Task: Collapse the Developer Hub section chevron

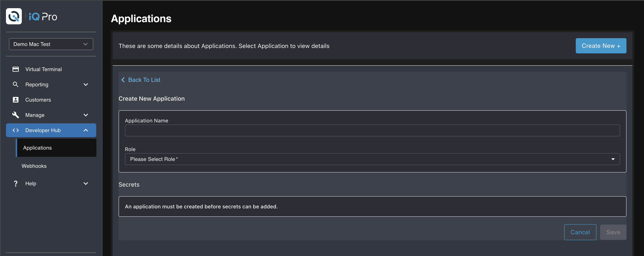Action: [x=86, y=130]
